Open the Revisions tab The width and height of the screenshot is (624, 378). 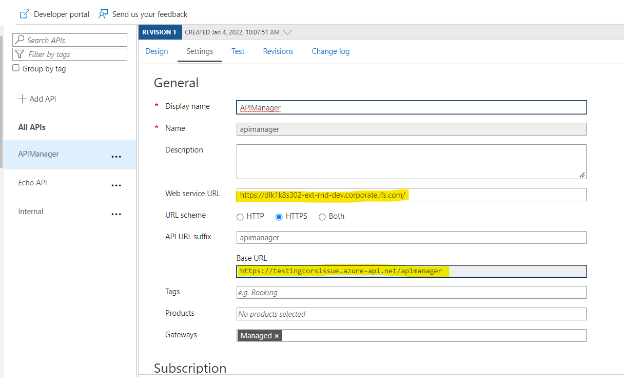point(278,51)
